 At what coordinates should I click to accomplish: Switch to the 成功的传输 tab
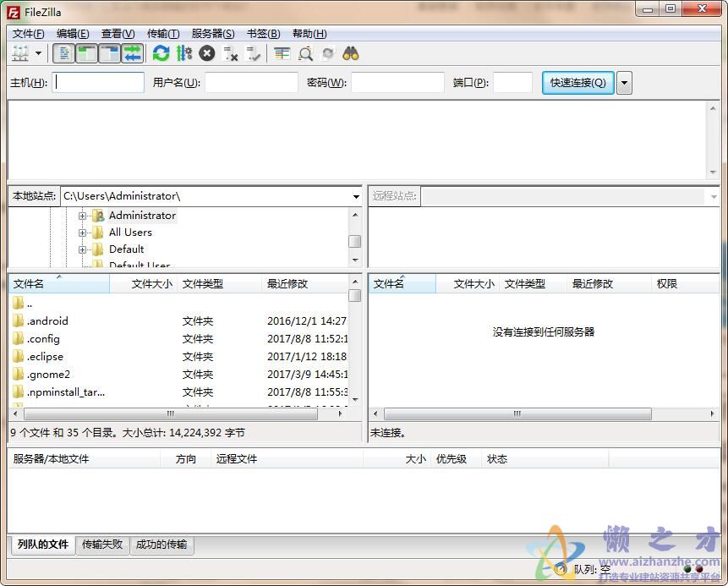click(161, 545)
